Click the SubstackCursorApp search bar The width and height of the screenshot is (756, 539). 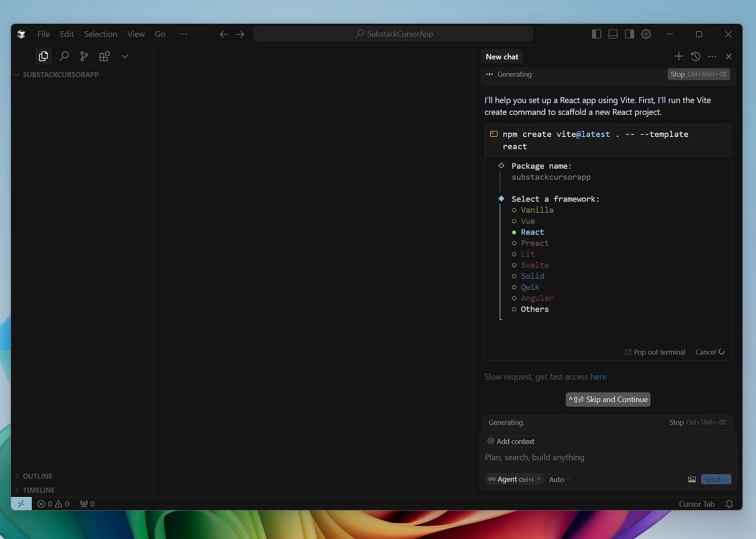click(x=393, y=34)
